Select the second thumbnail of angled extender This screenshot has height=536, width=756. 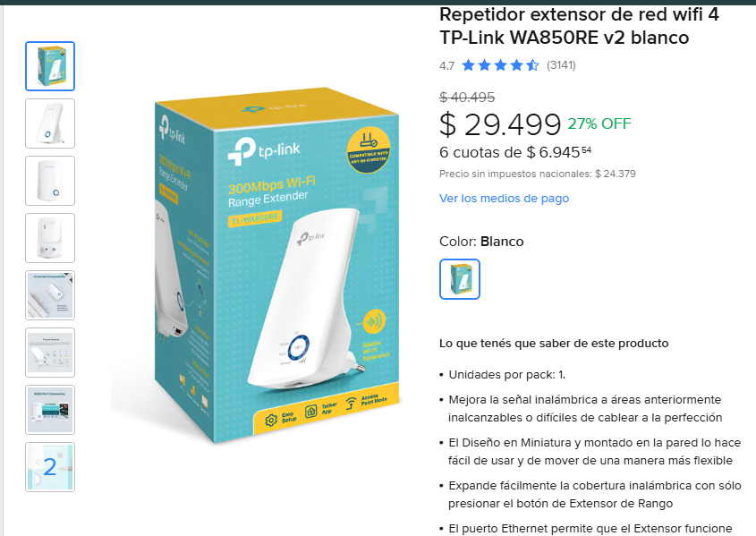coord(50,123)
